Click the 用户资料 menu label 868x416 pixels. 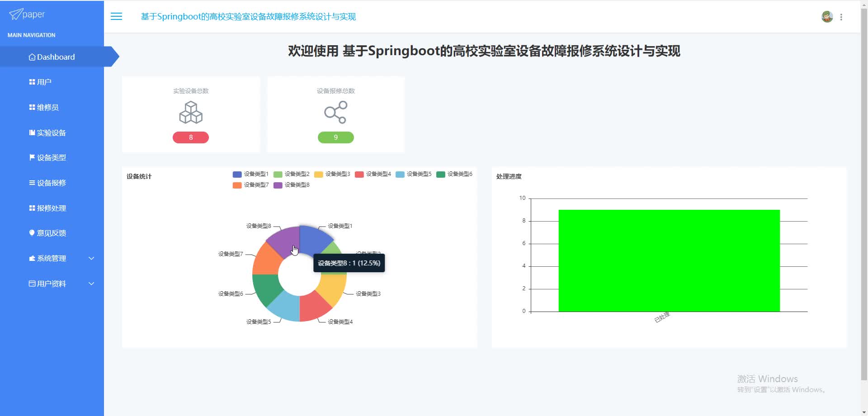[52, 284]
